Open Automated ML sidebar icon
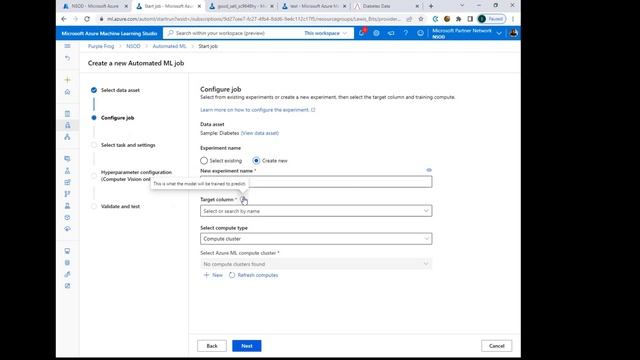This screenshot has width=640, height=360. (67, 125)
